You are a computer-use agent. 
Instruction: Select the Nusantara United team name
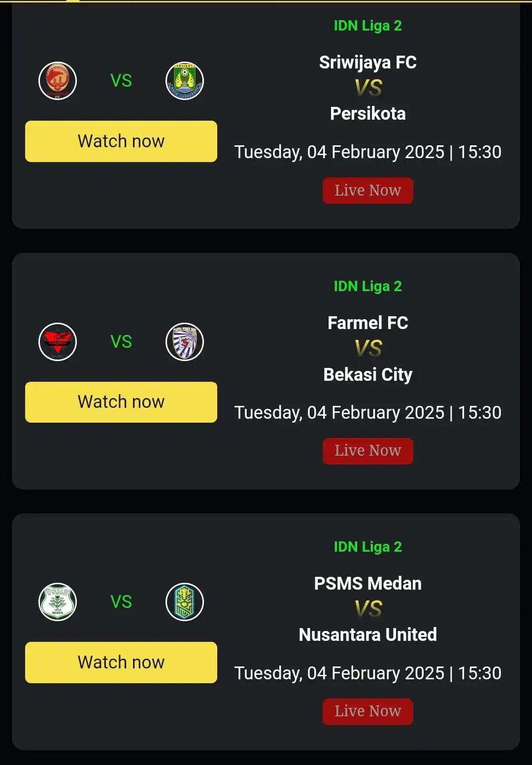click(368, 635)
